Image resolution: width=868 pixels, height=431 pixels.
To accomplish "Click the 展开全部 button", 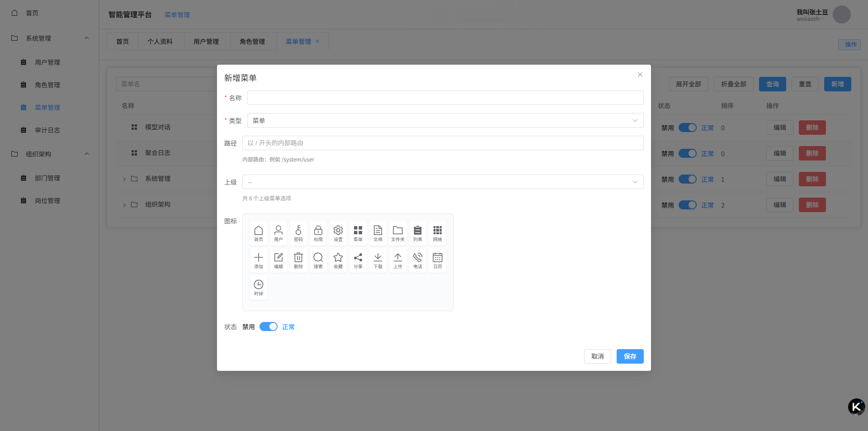I will pyautogui.click(x=688, y=84).
